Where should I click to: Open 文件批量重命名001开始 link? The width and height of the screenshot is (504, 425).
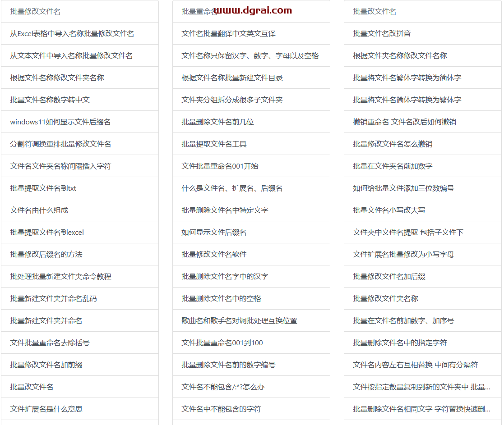[220, 166]
